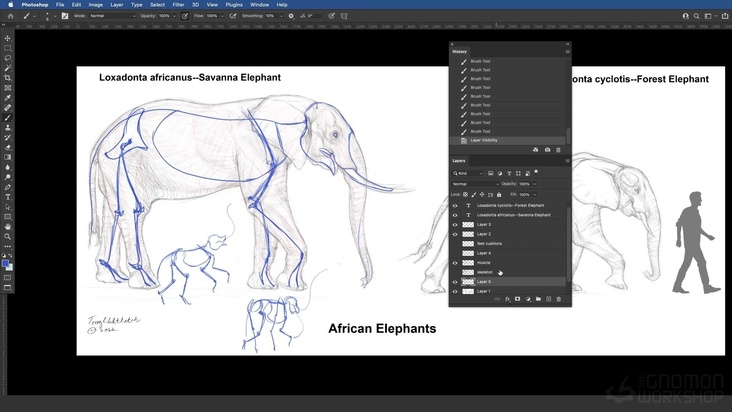Open the File menu
The width and height of the screenshot is (732, 412).
60,5
